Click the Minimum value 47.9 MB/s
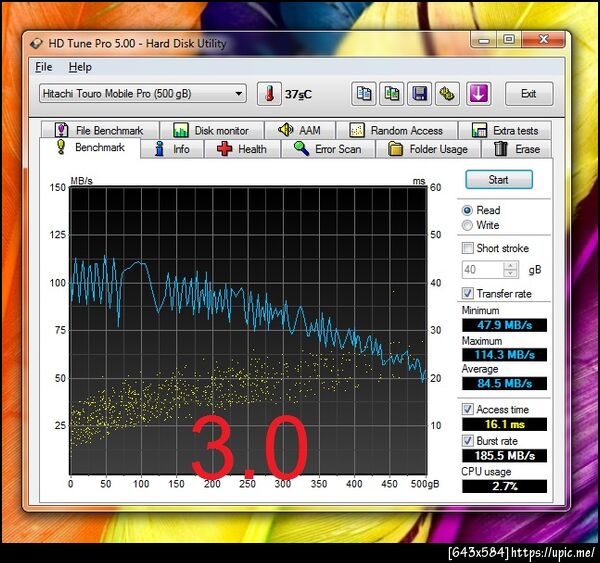The image size is (600, 563). 504,325
